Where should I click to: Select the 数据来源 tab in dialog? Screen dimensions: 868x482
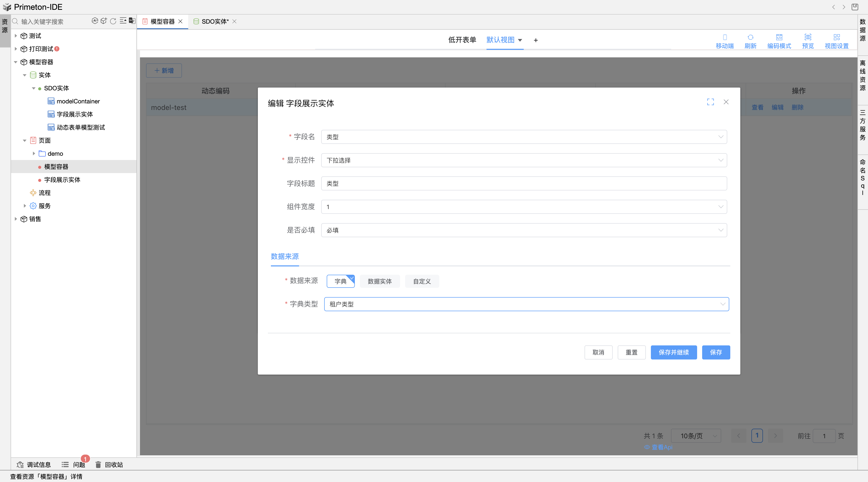coord(285,256)
